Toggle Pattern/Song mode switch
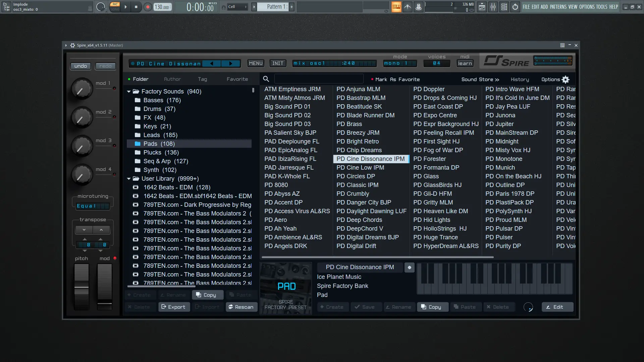 (x=115, y=7)
